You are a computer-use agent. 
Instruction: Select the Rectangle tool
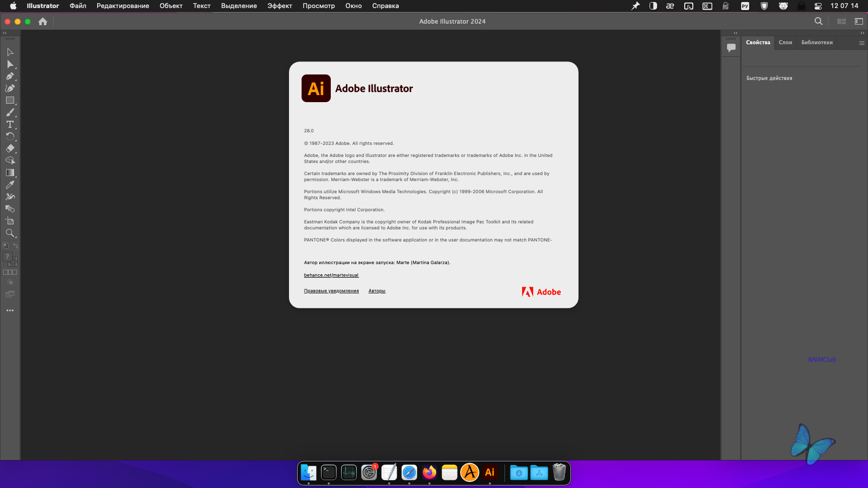coord(10,101)
